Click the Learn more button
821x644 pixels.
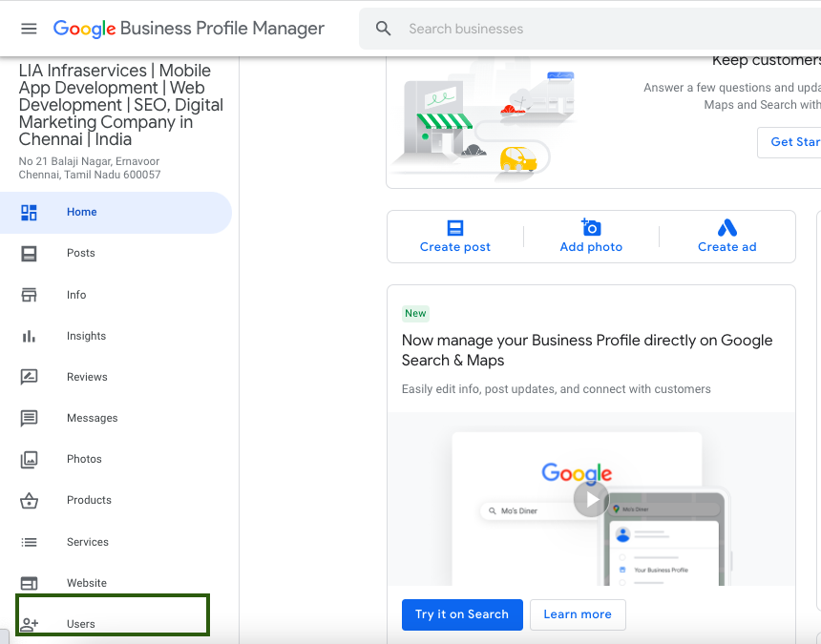click(x=578, y=614)
